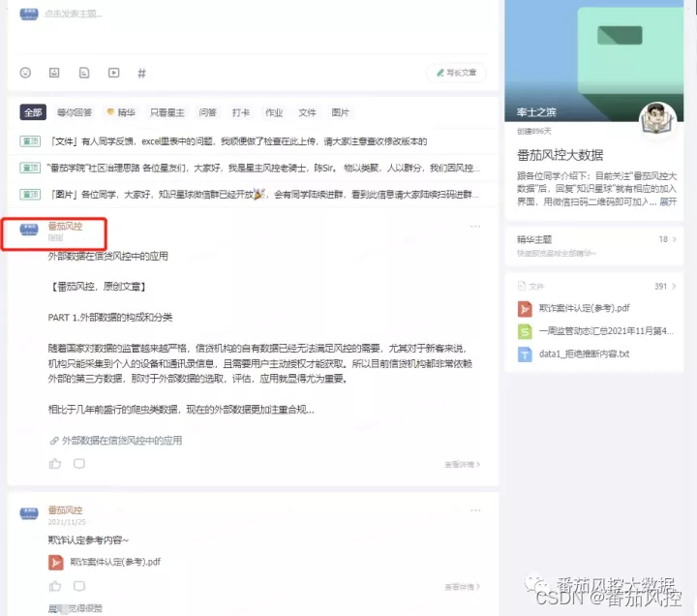Attach a file with the document icon
Viewport: 697px width, 616px height.
tap(84, 73)
